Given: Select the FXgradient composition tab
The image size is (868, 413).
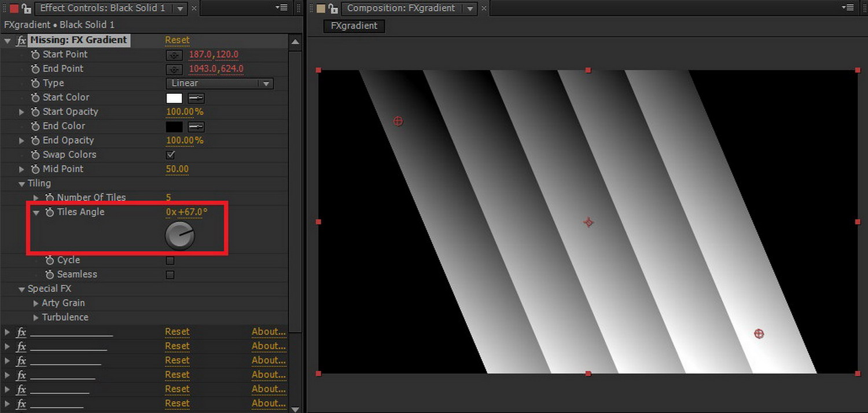Looking at the screenshot, I should [x=354, y=26].
